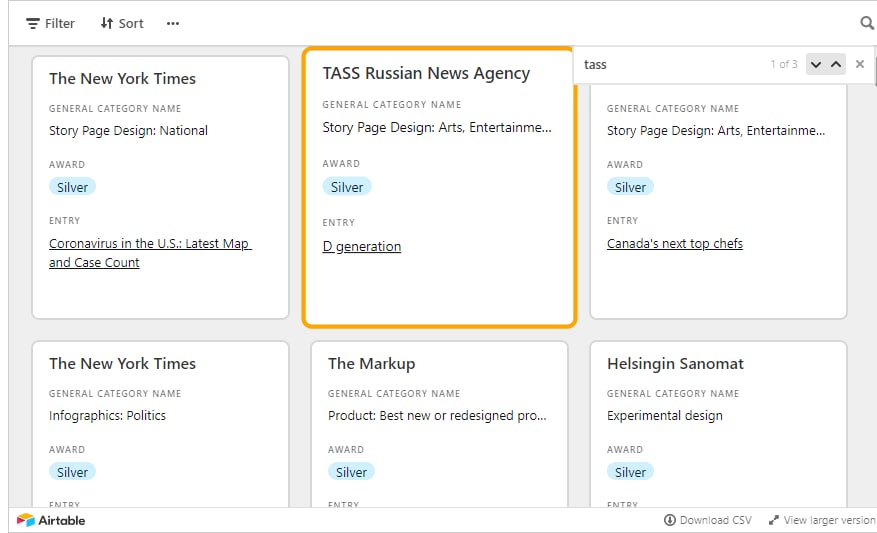Viewport: 877px width, 533px height.
Task: Go to next search match
Action: click(x=816, y=64)
